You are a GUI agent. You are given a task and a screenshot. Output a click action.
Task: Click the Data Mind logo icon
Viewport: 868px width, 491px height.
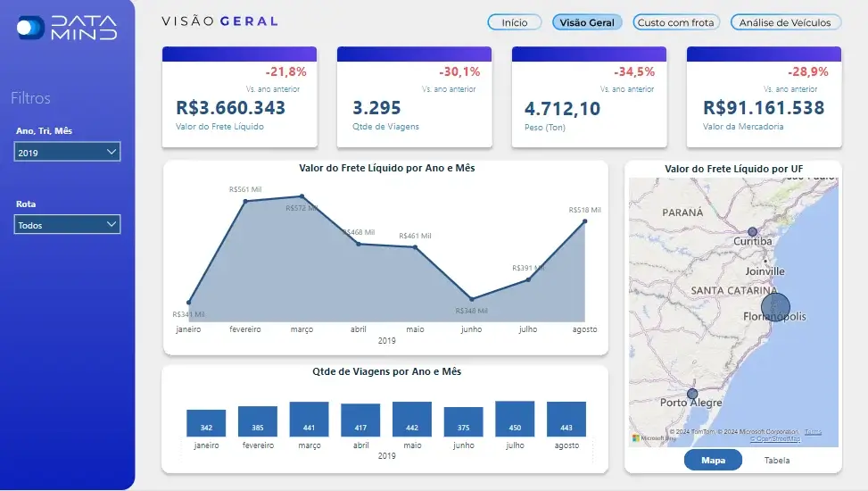(29, 27)
